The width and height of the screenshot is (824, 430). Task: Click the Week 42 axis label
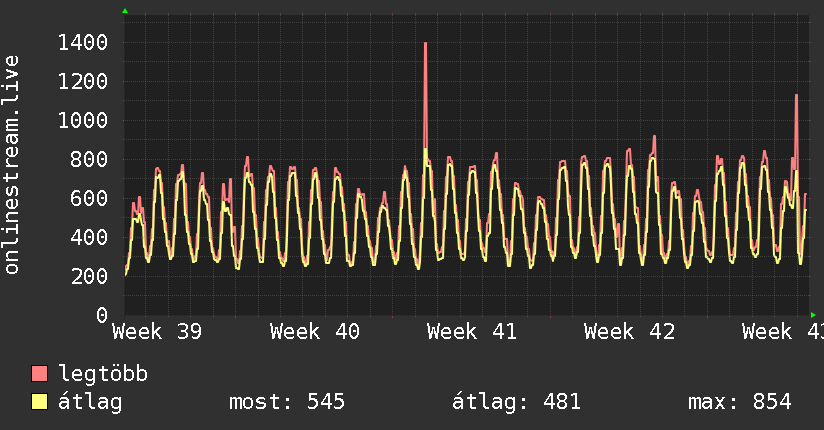[x=629, y=332]
